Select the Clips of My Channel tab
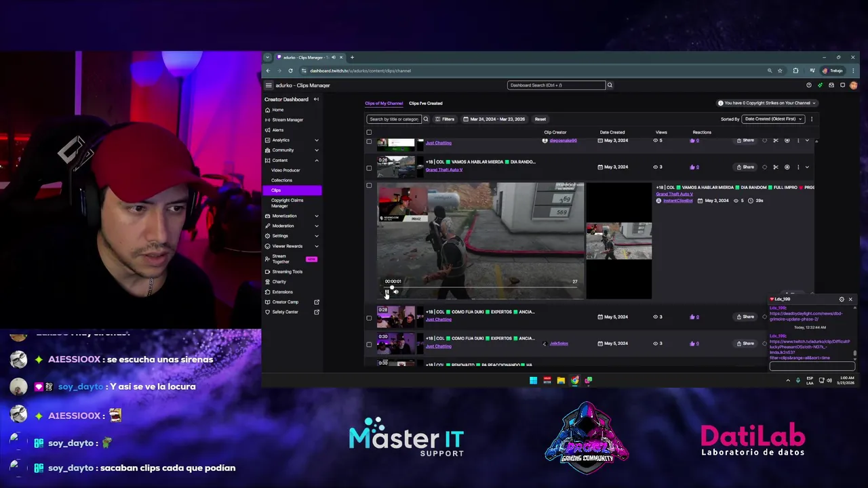The height and width of the screenshot is (488, 868). click(x=384, y=103)
